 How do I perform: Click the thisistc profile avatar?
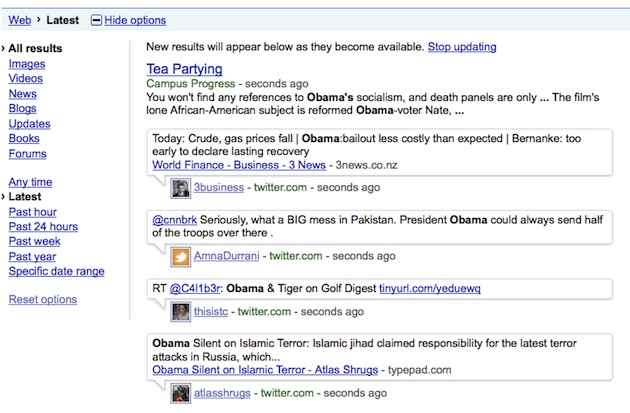[180, 312]
